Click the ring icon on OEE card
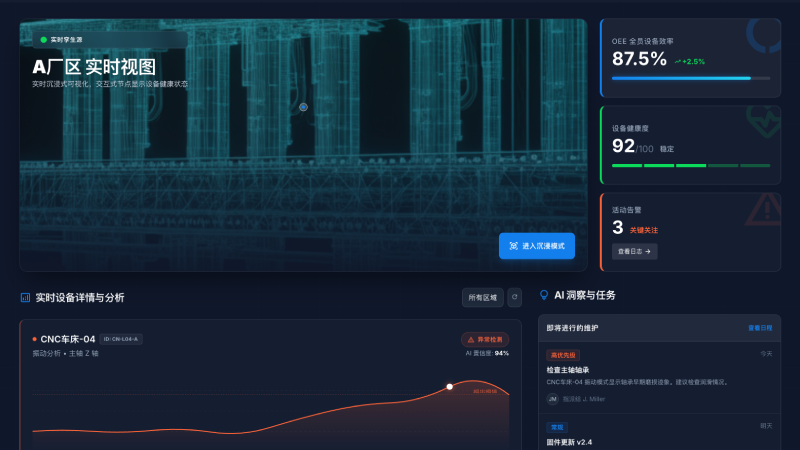The image size is (800, 450). pyautogui.click(x=764, y=35)
